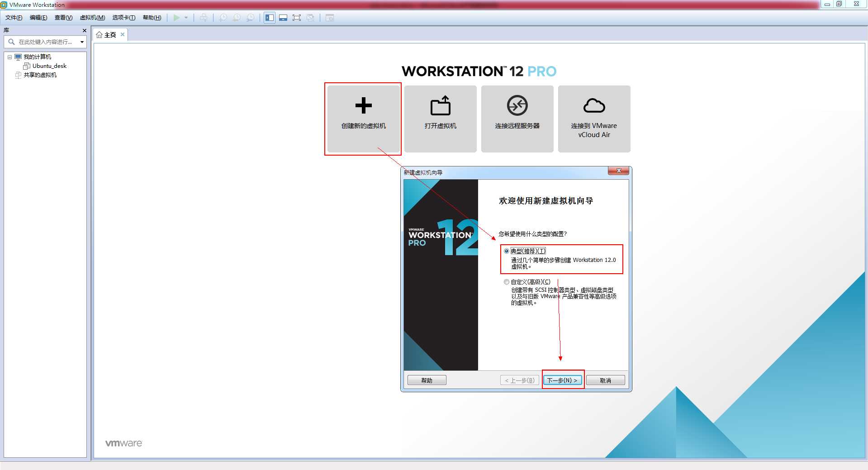
Task: Click the 欢迎使用新建虚拟机向导 heading
Action: [x=546, y=201]
